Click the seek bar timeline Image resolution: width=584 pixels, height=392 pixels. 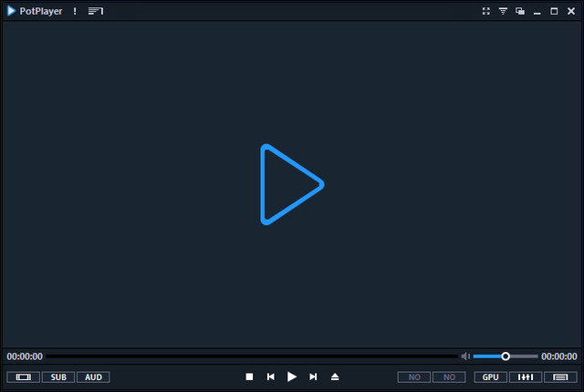251,356
